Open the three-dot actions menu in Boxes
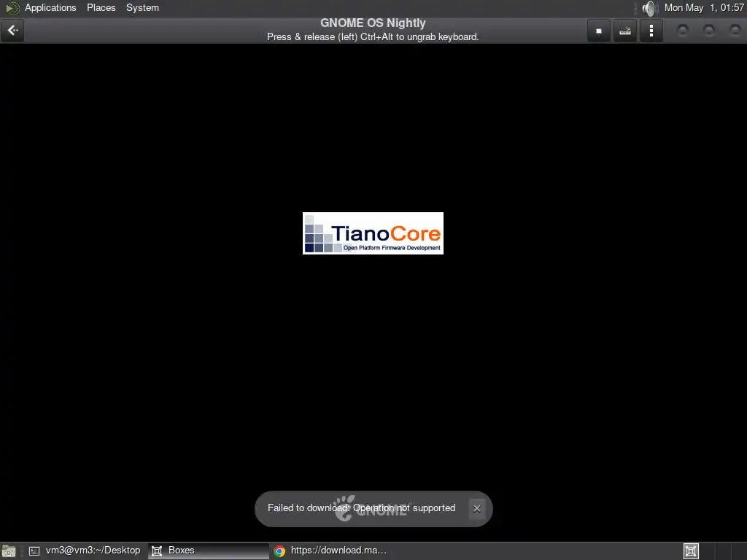Viewport: 747px width, 560px height. pos(651,31)
